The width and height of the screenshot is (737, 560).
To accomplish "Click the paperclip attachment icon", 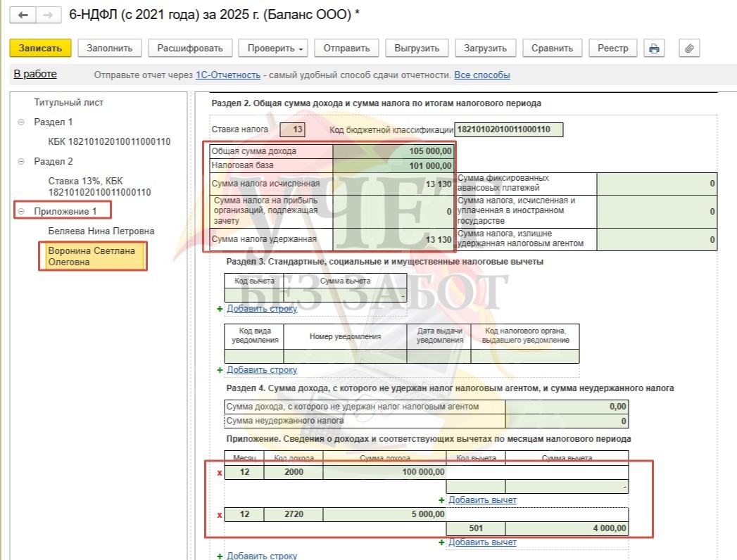I will click(689, 49).
